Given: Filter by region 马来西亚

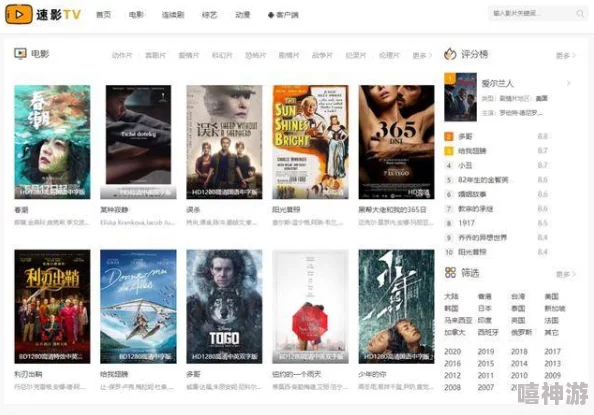Looking at the screenshot, I should (458, 321).
